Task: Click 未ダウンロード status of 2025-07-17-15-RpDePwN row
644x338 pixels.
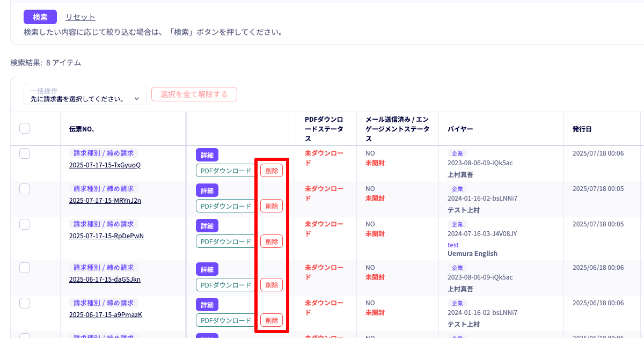Action: [x=324, y=229]
